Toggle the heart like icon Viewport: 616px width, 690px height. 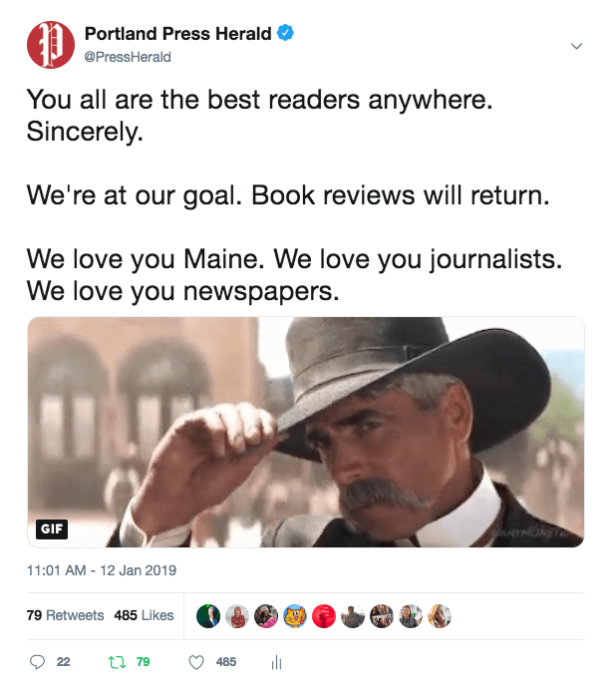pos(196,662)
